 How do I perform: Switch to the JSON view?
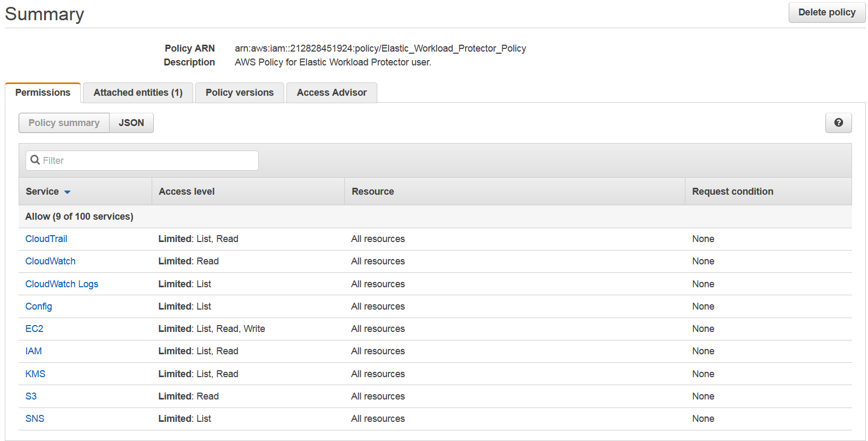click(131, 123)
